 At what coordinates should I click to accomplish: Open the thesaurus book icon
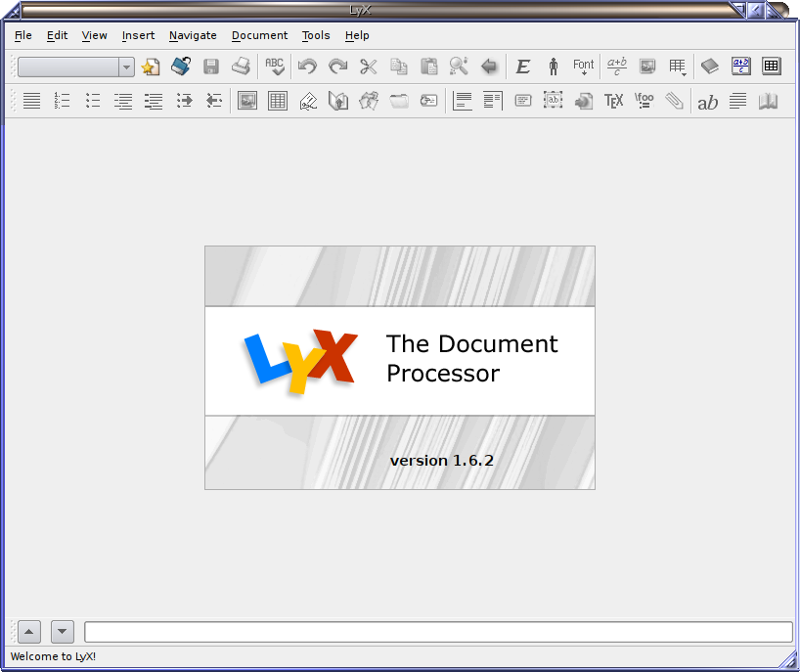pos(768,101)
